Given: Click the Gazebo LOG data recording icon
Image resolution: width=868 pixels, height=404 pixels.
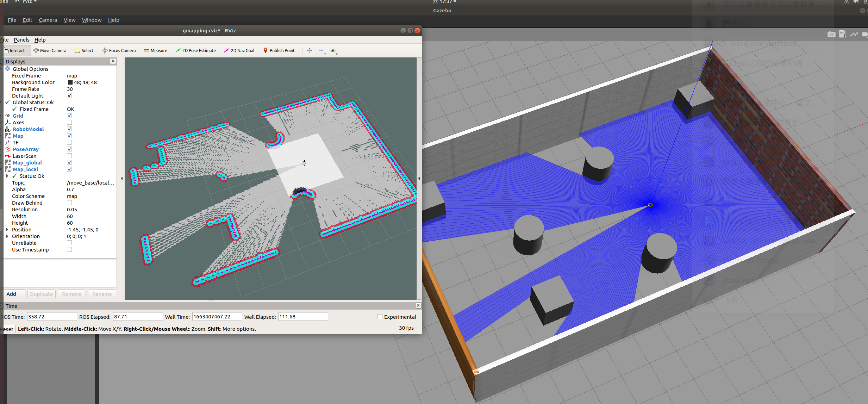Looking at the screenshot, I should pyautogui.click(x=842, y=34).
